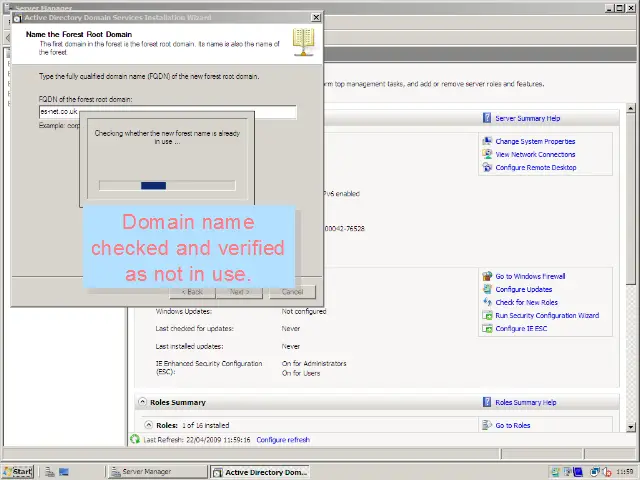The image size is (640, 480).
Task: Click the Next button in the wizard
Action: pos(239,292)
